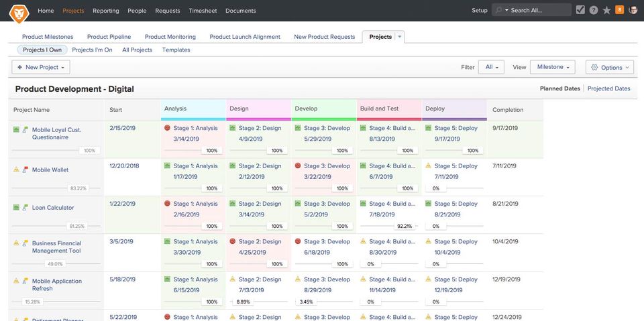Switch to Product Launch Alignment tab

click(245, 37)
